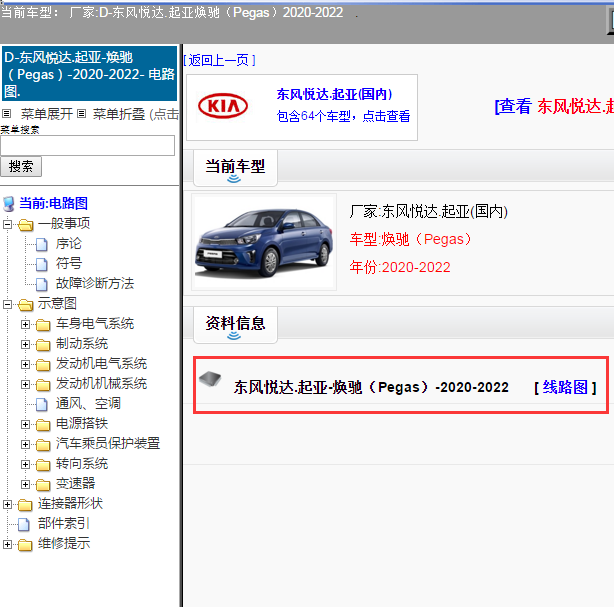This screenshot has width=614, height=607.
Task: Open the 序论 tree item
Action: [x=69, y=244]
